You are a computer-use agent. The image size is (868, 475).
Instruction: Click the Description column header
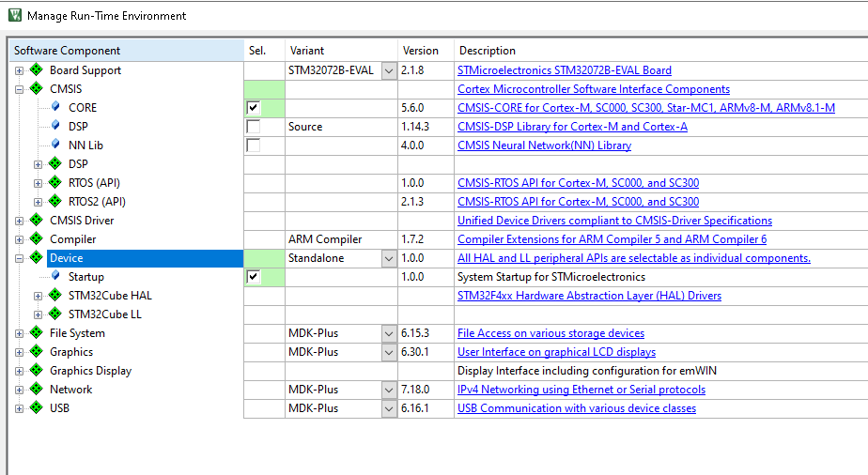pos(661,51)
